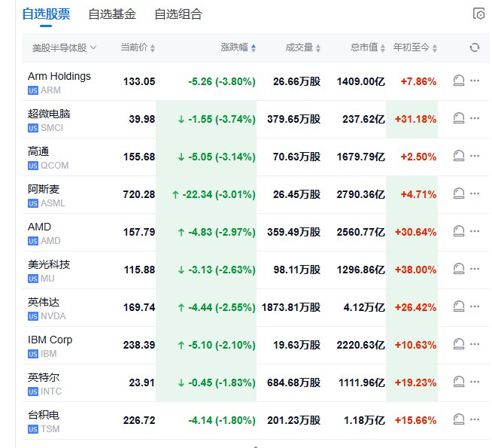The height and width of the screenshot is (448, 492).
Task: Select change value -22.34 (-3.01%)
Action: click(x=219, y=195)
